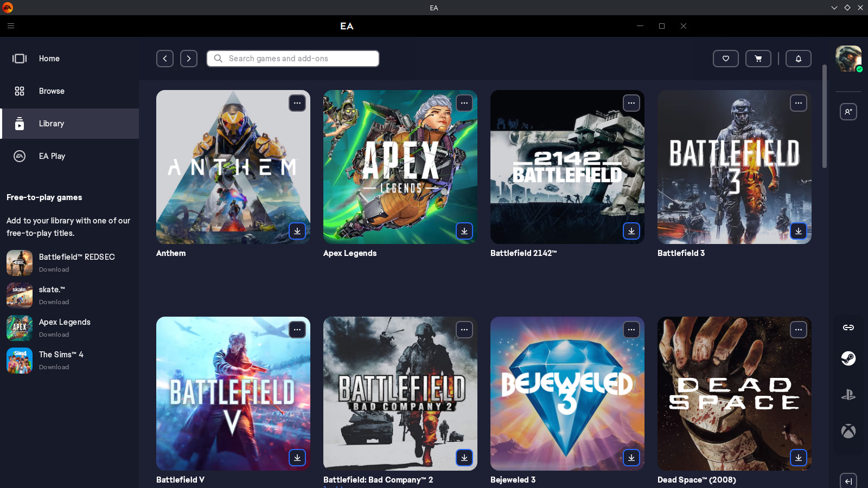
Task: Collapse the friends side panel
Action: pos(848,481)
